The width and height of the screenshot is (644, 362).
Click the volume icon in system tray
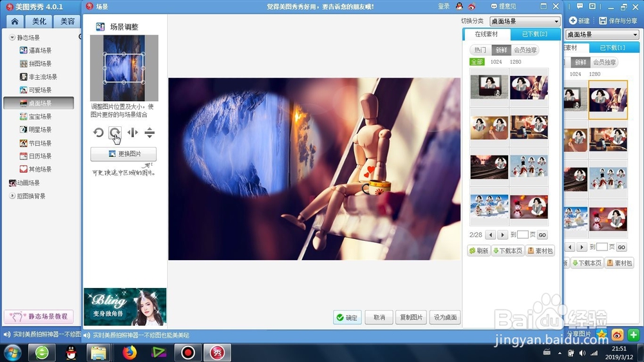pyautogui.click(x=582, y=353)
